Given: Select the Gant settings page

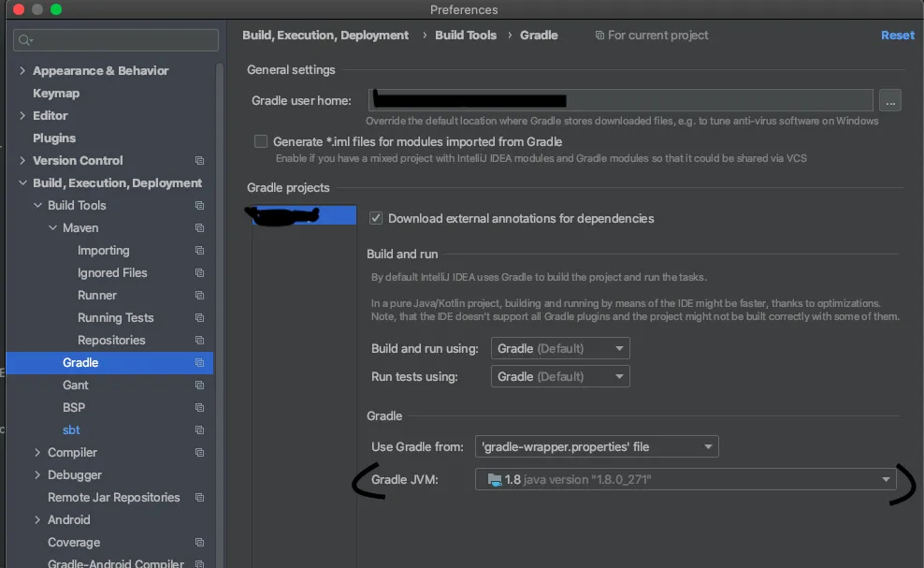Looking at the screenshot, I should click(x=76, y=386).
